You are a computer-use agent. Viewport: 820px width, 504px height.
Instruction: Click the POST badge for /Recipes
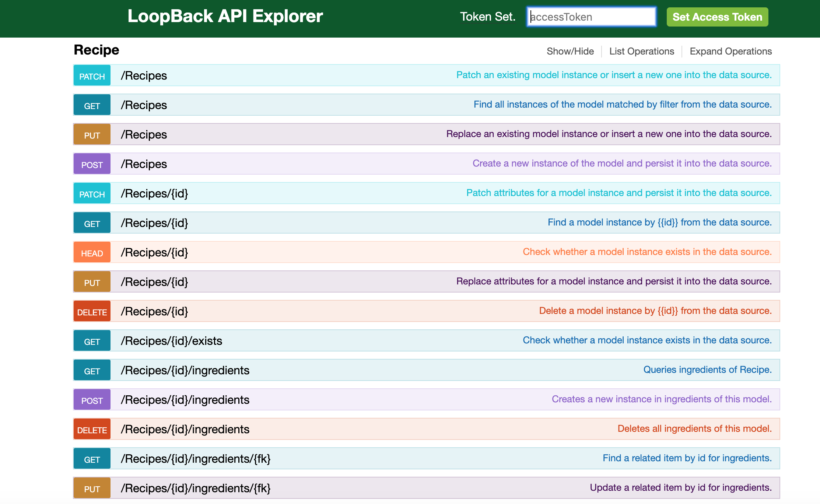(92, 164)
